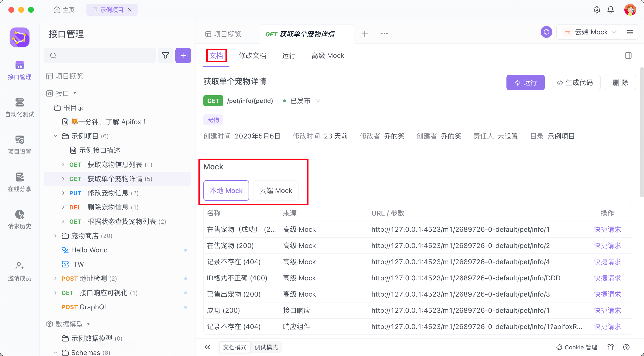Click 快捷请求 for 记录不存在 高级 Mock row
Image resolution: width=644 pixels, height=356 pixels.
tap(607, 262)
